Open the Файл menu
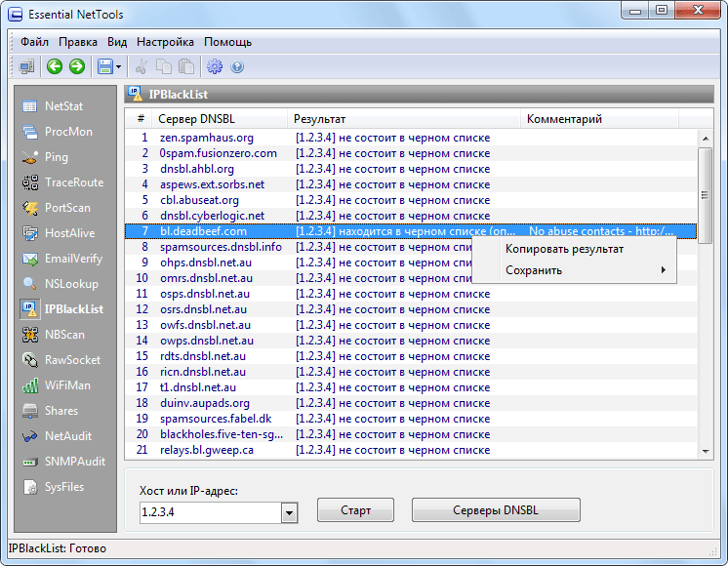The width and height of the screenshot is (728, 566). click(x=34, y=42)
